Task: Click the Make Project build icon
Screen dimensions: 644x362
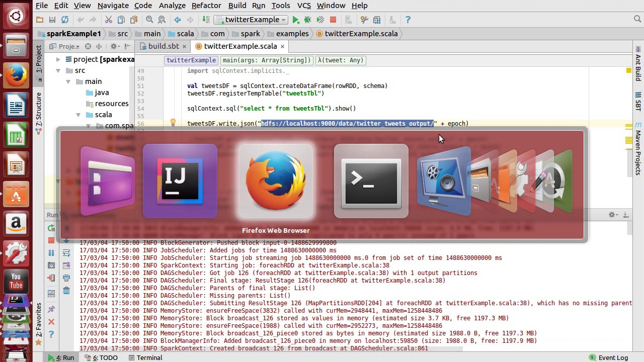Action: point(205,20)
